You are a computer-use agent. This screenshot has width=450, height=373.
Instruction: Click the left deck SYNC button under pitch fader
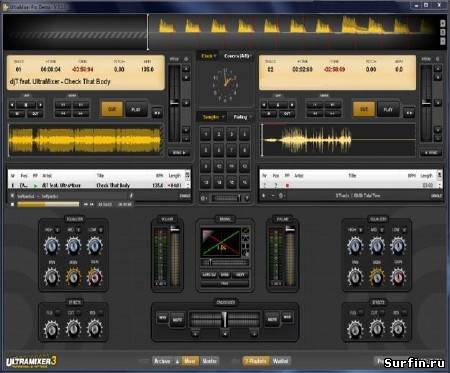pyautogui.click(x=179, y=153)
